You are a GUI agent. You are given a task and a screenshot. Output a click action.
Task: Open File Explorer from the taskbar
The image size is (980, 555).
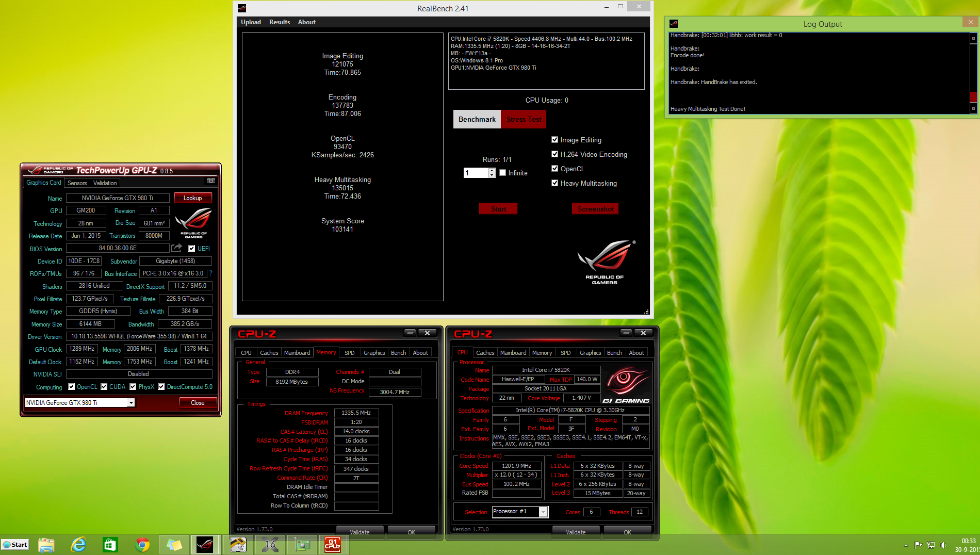click(46, 545)
